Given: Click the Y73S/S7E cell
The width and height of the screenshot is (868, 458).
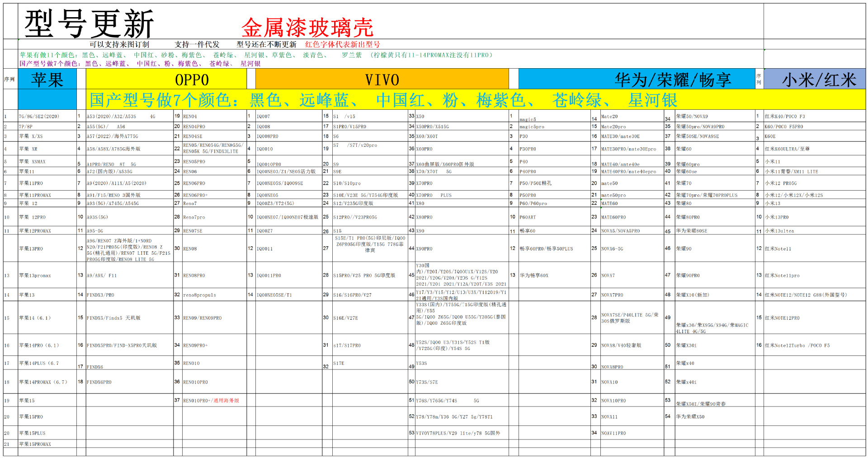Looking at the screenshot, I should tap(462, 382).
